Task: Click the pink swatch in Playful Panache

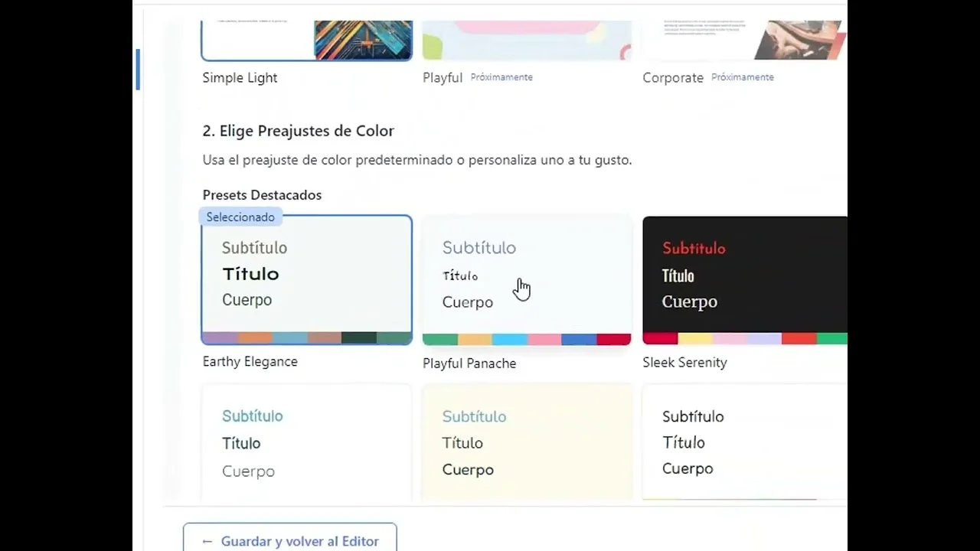Action: tap(544, 340)
